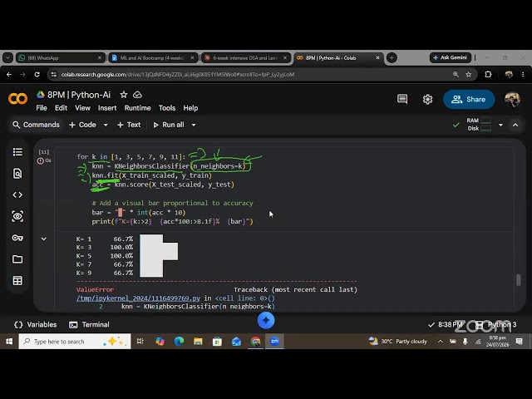Open the browser extensions puzzle icon
The width and height of the screenshot is (532, 399).
[488, 74]
